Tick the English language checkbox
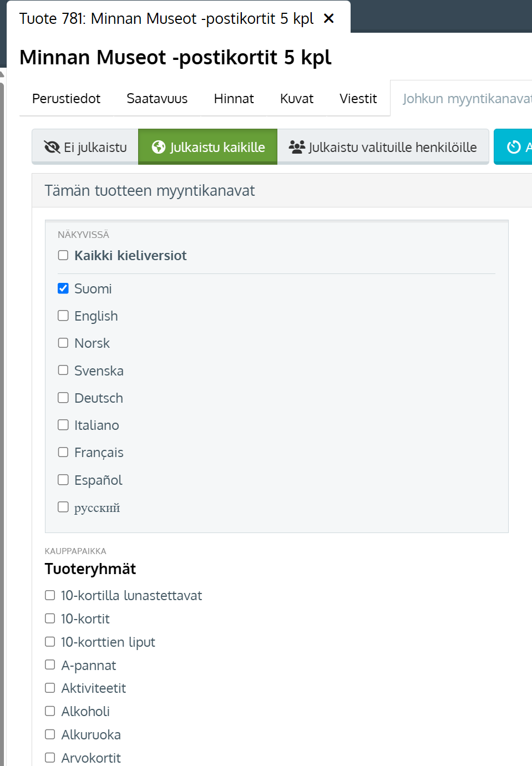The height and width of the screenshot is (766, 532). point(63,316)
